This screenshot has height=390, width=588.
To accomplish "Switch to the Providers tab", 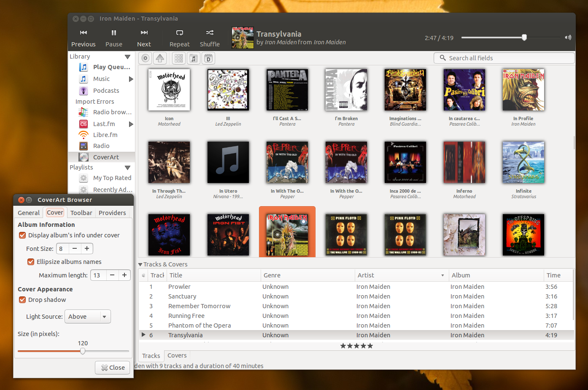I will click(112, 212).
